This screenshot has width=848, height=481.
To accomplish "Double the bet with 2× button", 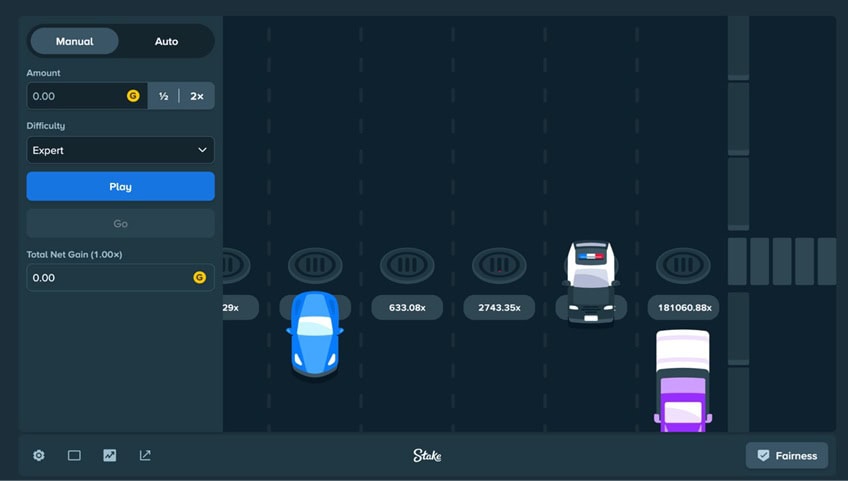I will tap(197, 96).
